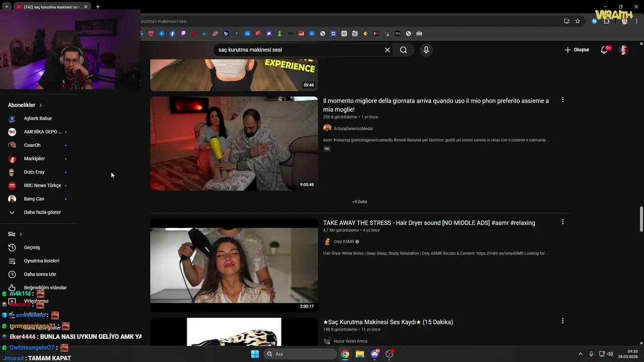The image size is (644, 362).
Task: Click the Windows taskbar Ara search box
Action: 300,354
